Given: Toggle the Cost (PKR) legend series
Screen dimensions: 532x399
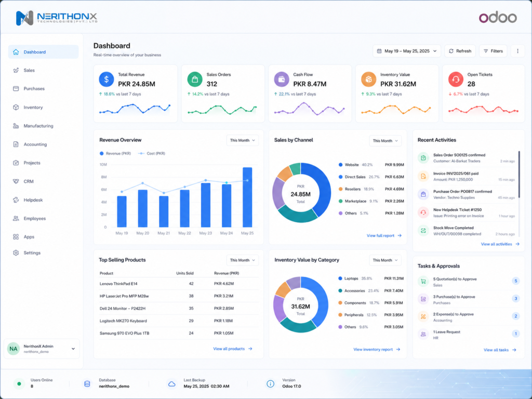Looking at the screenshot, I should pyautogui.click(x=152, y=153).
